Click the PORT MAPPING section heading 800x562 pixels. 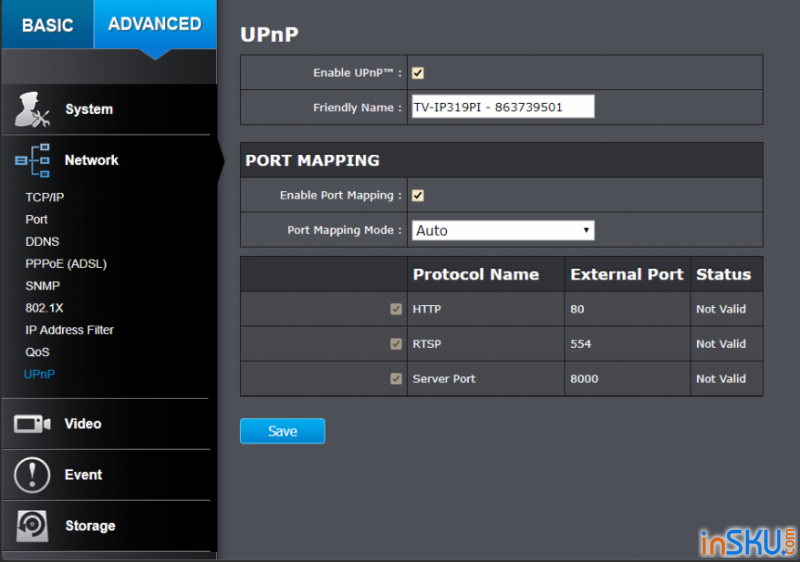pyautogui.click(x=312, y=161)
